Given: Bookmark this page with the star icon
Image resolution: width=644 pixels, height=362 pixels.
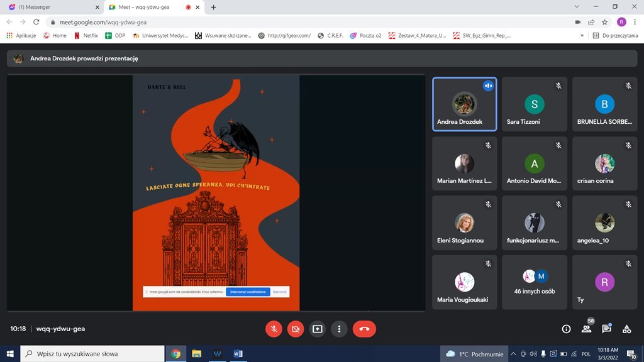Looking at the screenshot, I should point(604,22).
